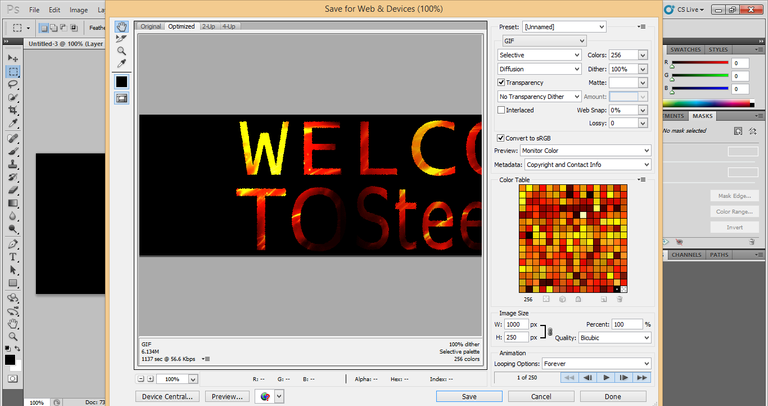Select the Eyedropper tool in dialog

pyautogui.click(x=121, y=63)
